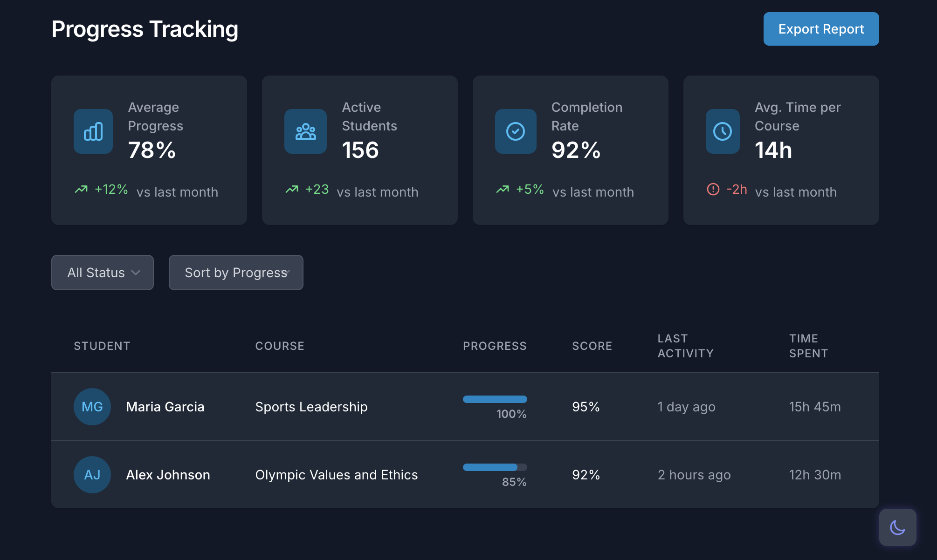
Task: Click the trend arrow beside +23
Action: point(292,189)
